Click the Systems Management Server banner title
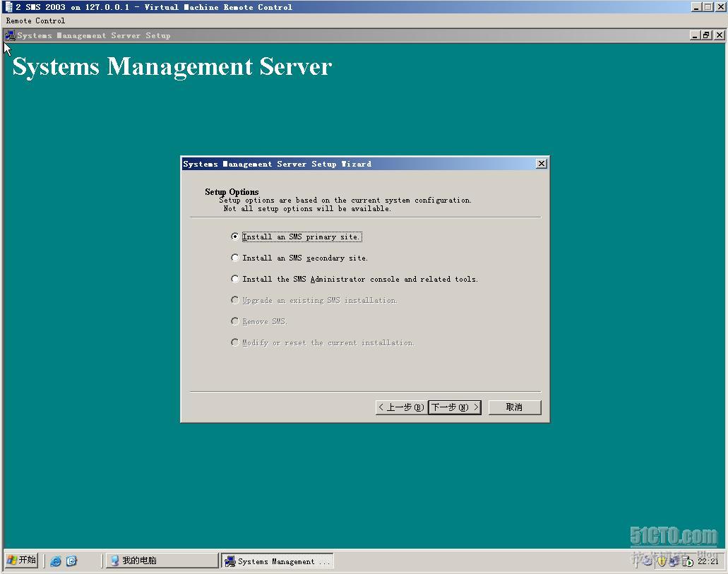 [172, 67]
